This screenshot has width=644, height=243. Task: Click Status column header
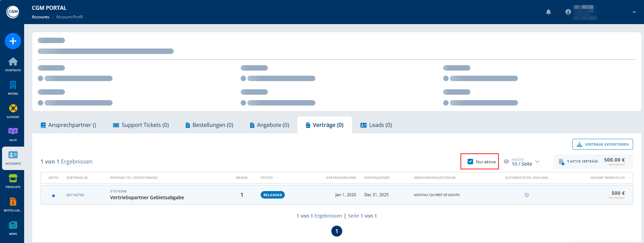267,178
